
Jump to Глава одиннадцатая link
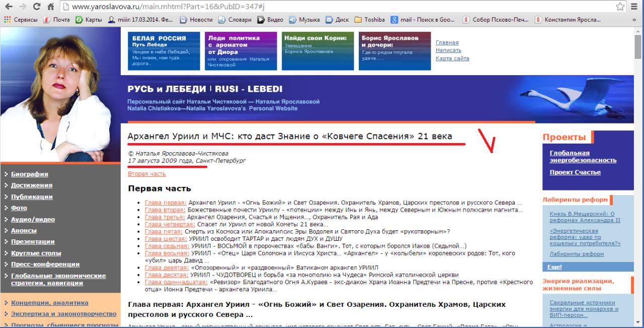tap(176, 282)
